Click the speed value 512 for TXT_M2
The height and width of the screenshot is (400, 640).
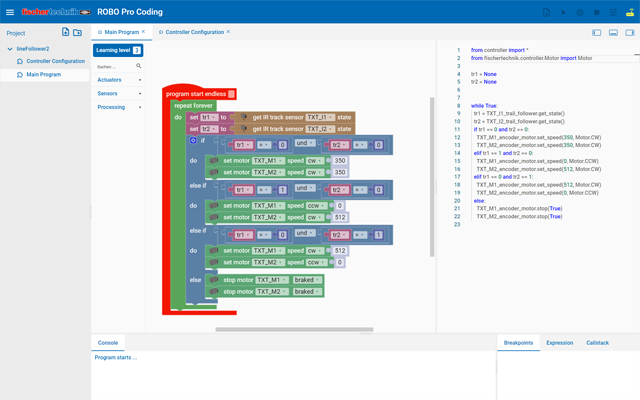tap(340, 218)
